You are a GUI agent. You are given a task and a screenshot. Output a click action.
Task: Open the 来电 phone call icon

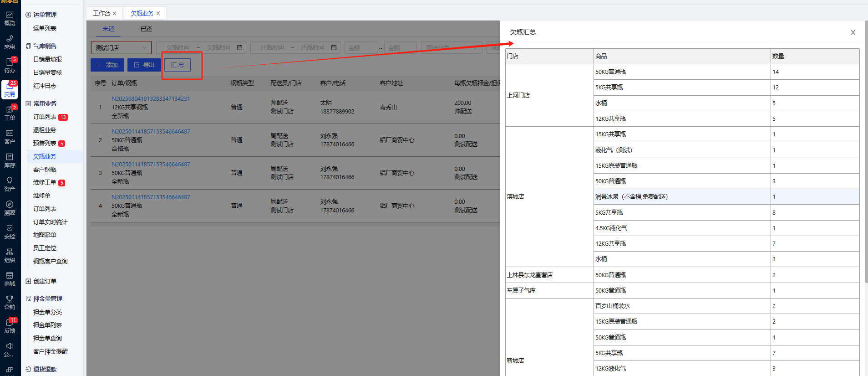[10, 42]
